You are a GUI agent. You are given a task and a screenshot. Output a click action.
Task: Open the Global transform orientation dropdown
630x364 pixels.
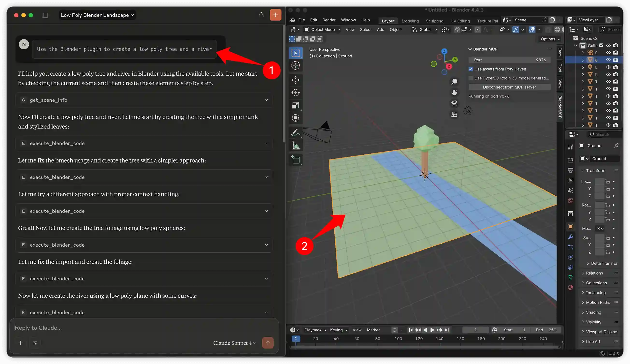pyautogui.click(x=424, y=29)
